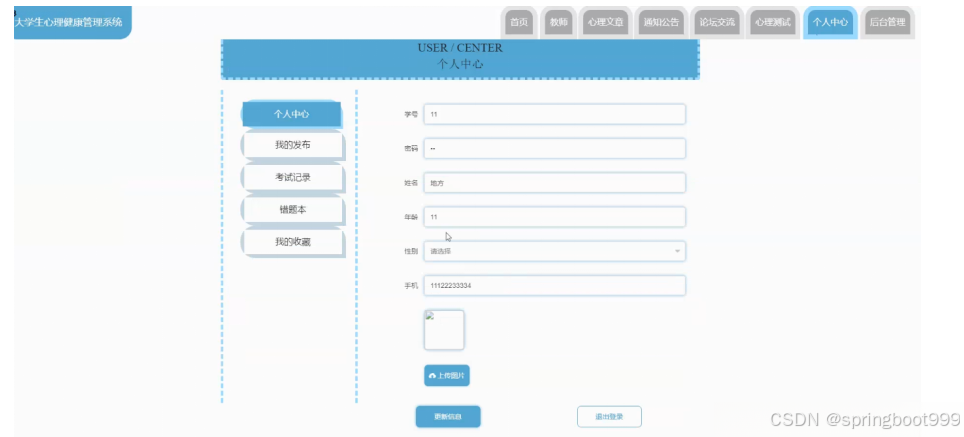Click the 退出登录 button
964x437 pixels.
[609, 417]
